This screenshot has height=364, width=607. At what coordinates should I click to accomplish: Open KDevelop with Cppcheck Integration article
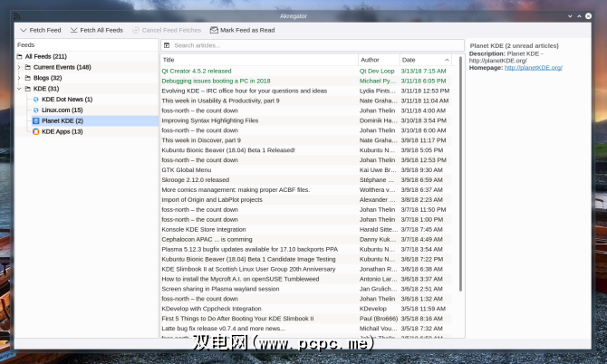[211, 309]
